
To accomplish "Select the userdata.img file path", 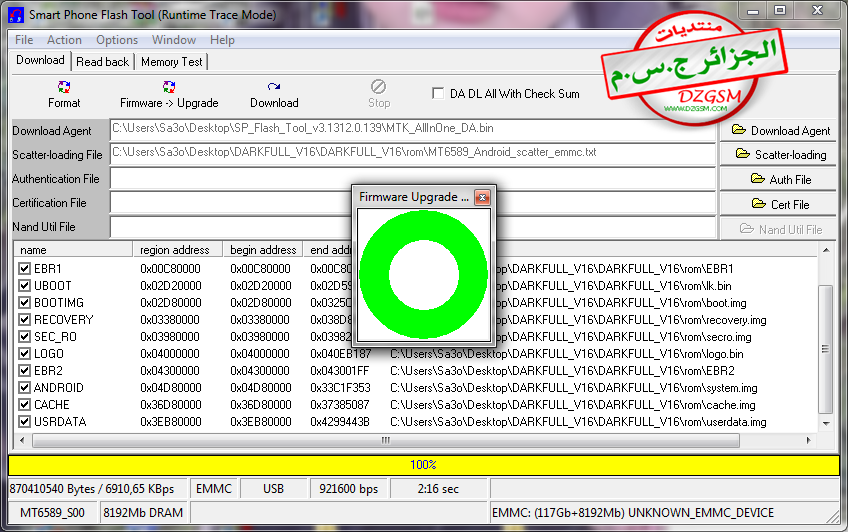I will 578,422.
